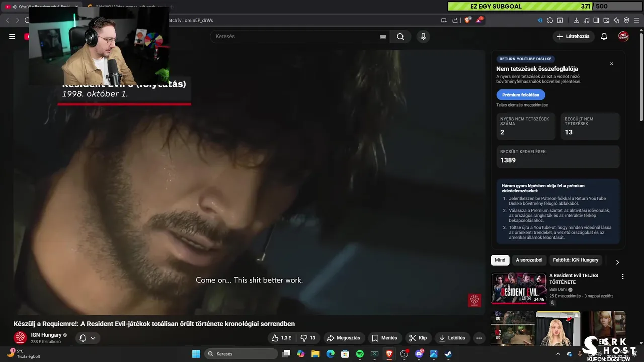Select the A sorozatból filter chip

click(529, 260)
